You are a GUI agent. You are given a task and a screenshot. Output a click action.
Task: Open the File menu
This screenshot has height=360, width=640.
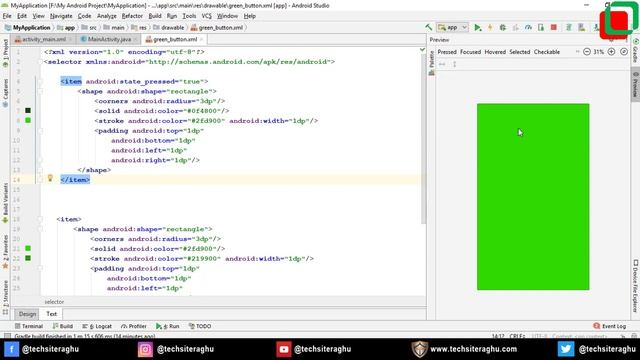pyautogui.click(x=7, y=16)
